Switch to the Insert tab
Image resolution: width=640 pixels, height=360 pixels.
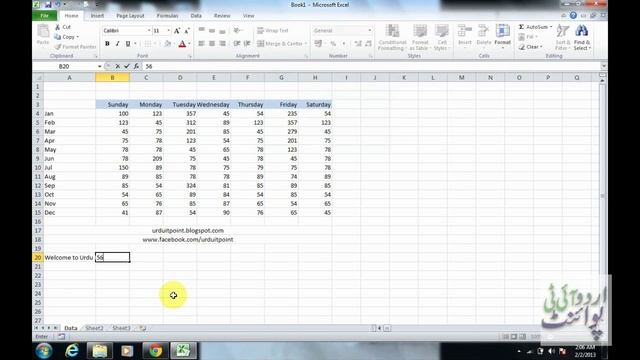(x=97, y=16)
